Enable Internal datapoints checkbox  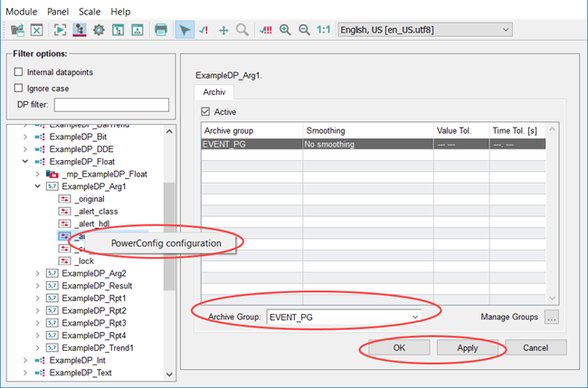coord(19,71)
